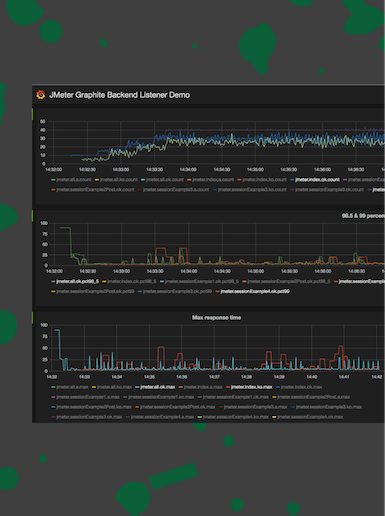Screen dimensions: 385x516
Task: Click the jmeter.sessionExample2Post.ok.max legend label
Action: point(178,407)
